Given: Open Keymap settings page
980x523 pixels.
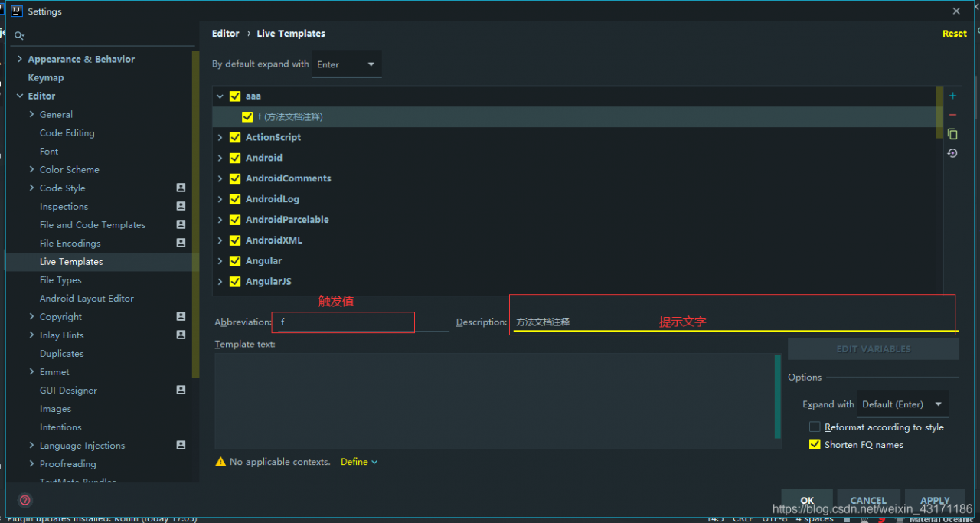Looking at the screenshot, I should [46, 77].
